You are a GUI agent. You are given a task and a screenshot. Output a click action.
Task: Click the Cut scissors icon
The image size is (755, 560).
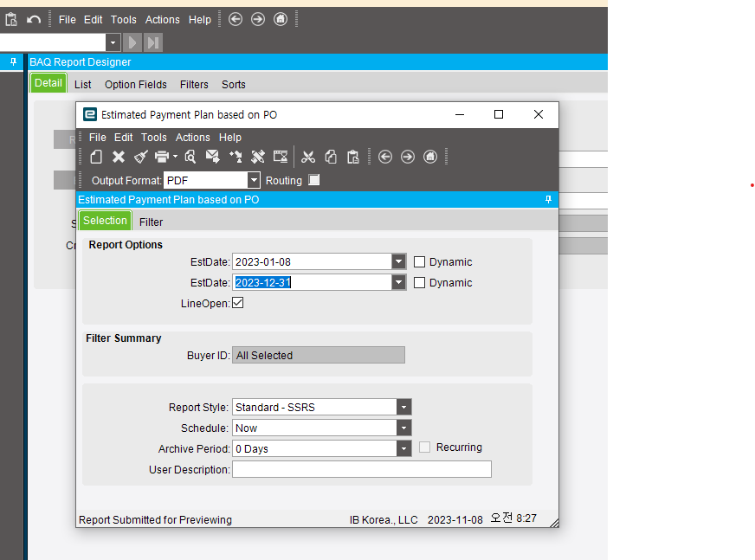308,157
